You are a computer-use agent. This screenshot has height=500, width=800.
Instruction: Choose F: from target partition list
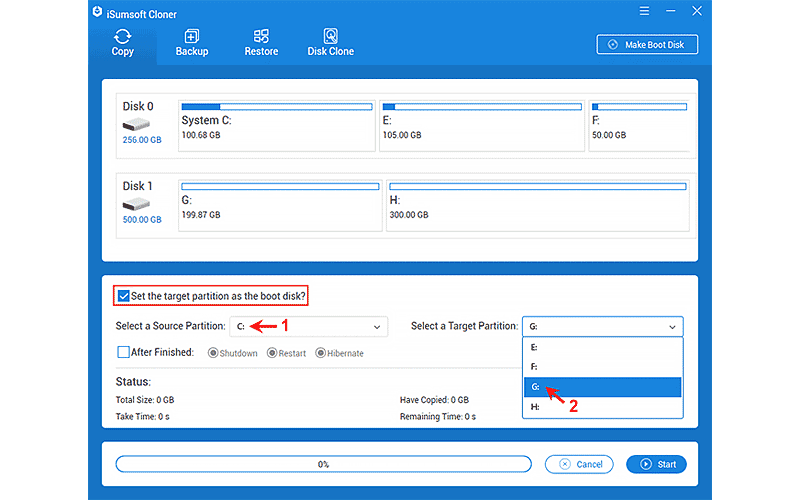tap(603, 367)
